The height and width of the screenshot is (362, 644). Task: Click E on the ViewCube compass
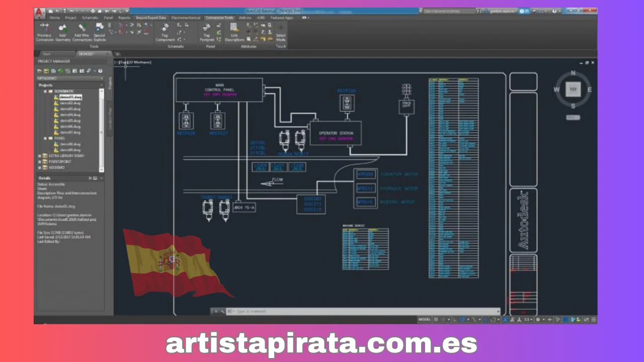(589, 89)
